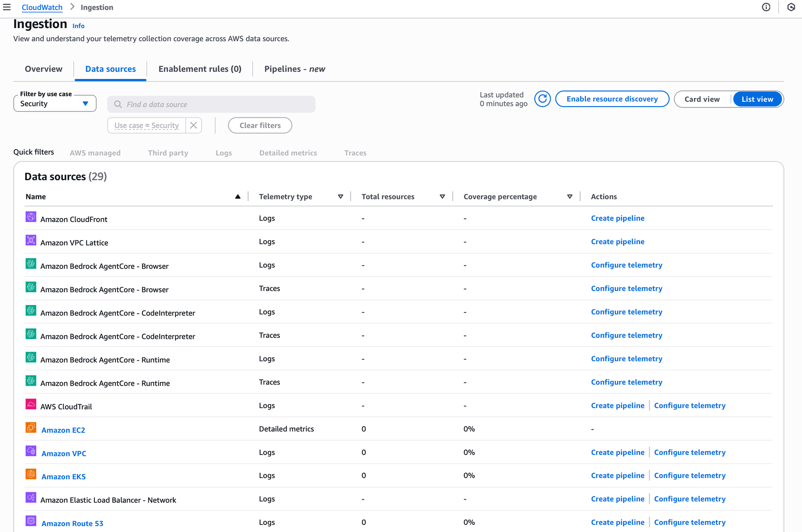The height and width of the screenshot is (532, 802).
Task: Click the hexagon settings icon top right
Action: [791, 7]
